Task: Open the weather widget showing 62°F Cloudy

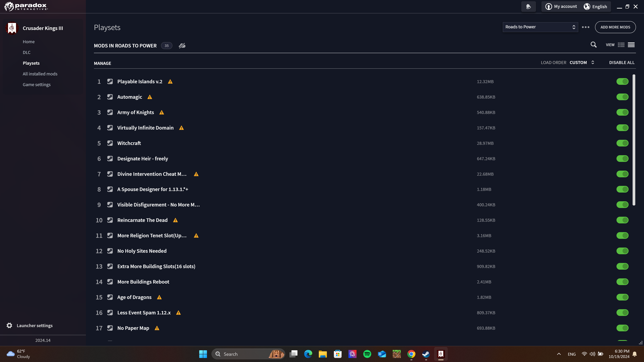Action: point(18,354)
